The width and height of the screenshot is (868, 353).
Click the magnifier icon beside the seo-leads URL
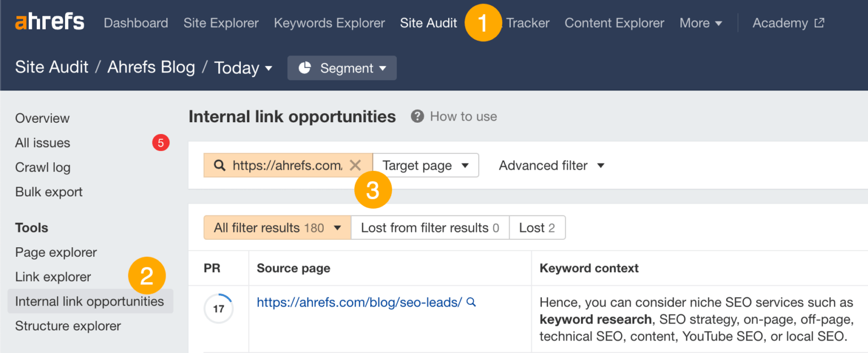click(471, 303)
